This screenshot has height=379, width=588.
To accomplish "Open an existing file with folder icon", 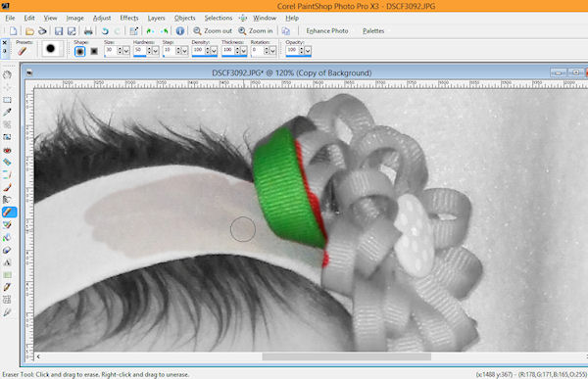I will click(29, 31).
